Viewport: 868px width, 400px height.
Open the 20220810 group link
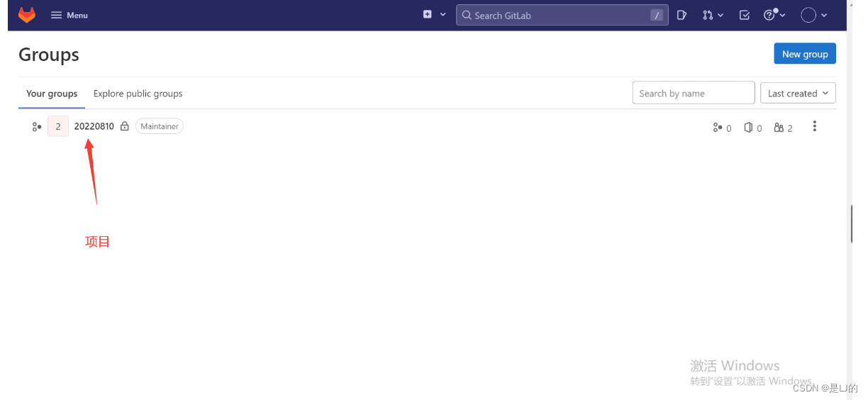94,126
